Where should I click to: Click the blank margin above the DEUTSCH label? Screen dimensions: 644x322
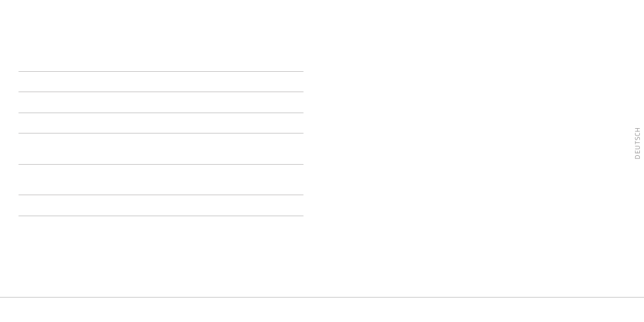click(637, 63)
